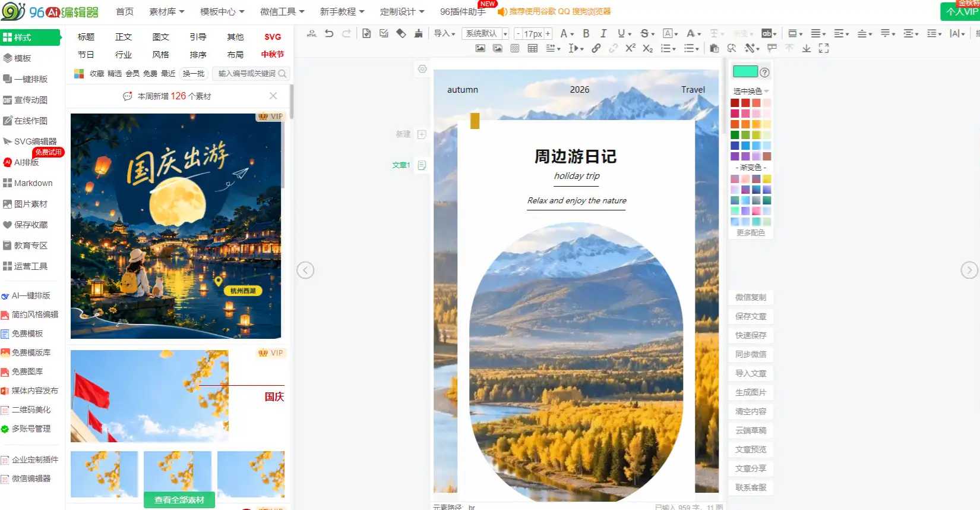This screenshot has width=980, height=510.
Task: Click the find and replace icon
Action: coord(732,48)
